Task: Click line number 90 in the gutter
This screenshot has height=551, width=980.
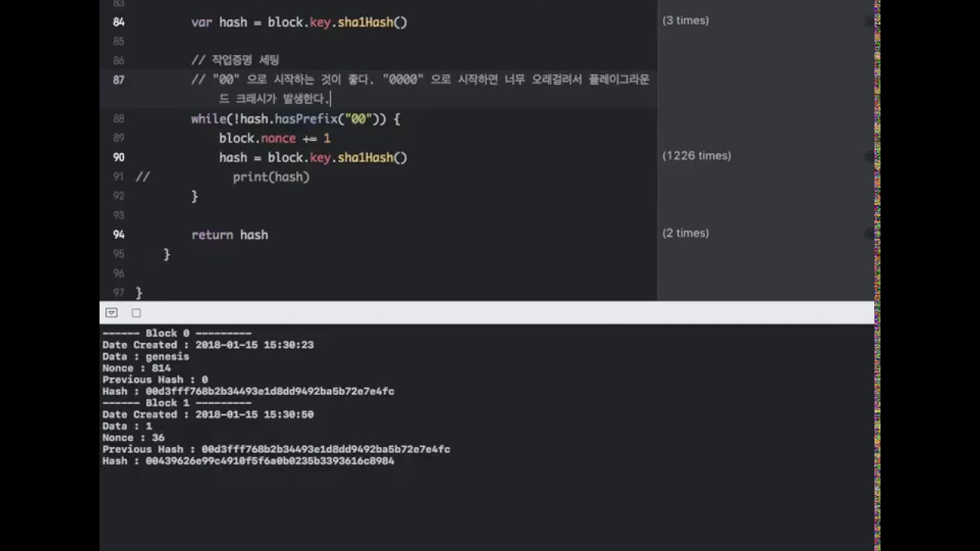Action: tap(119, 157)
